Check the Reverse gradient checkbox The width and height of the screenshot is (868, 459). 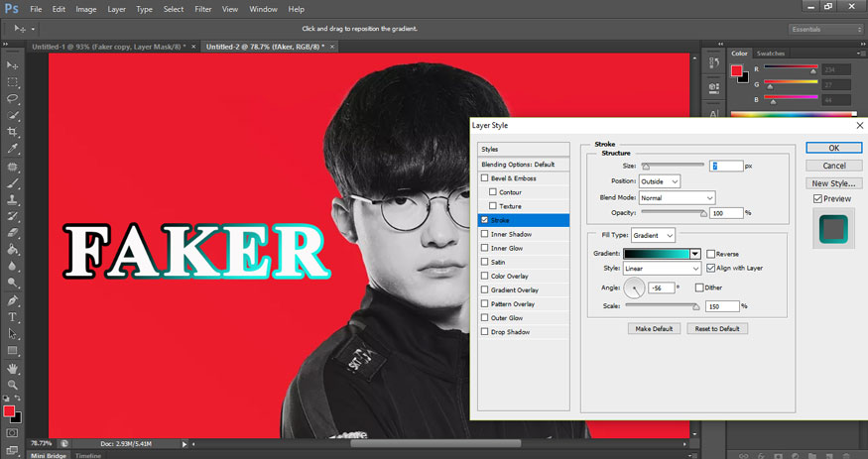pos(711,254)
